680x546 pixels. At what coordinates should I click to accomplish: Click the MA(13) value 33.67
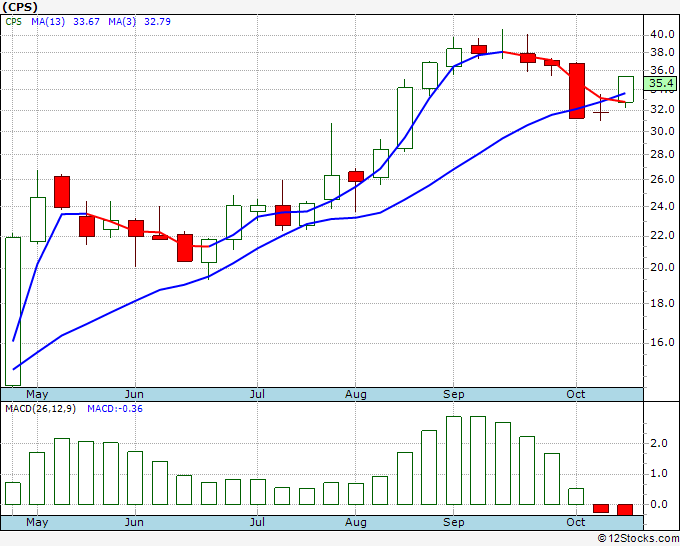(86, 22)
